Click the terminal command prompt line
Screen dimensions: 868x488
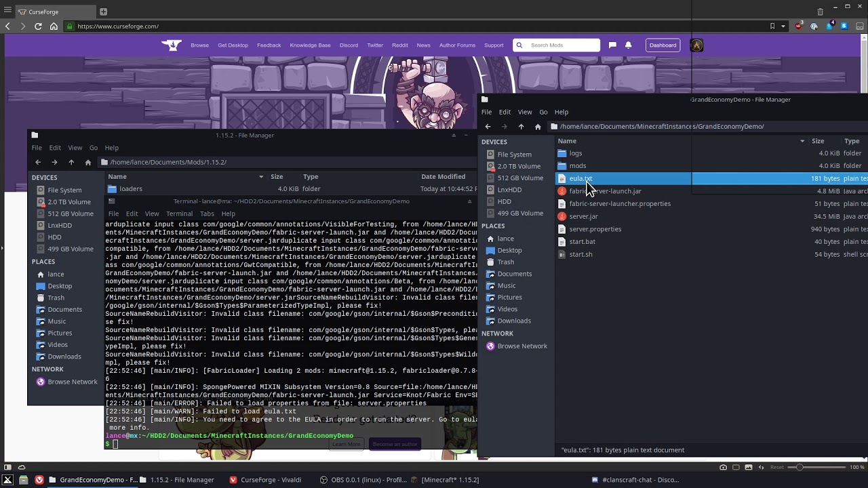pos(114,444)
